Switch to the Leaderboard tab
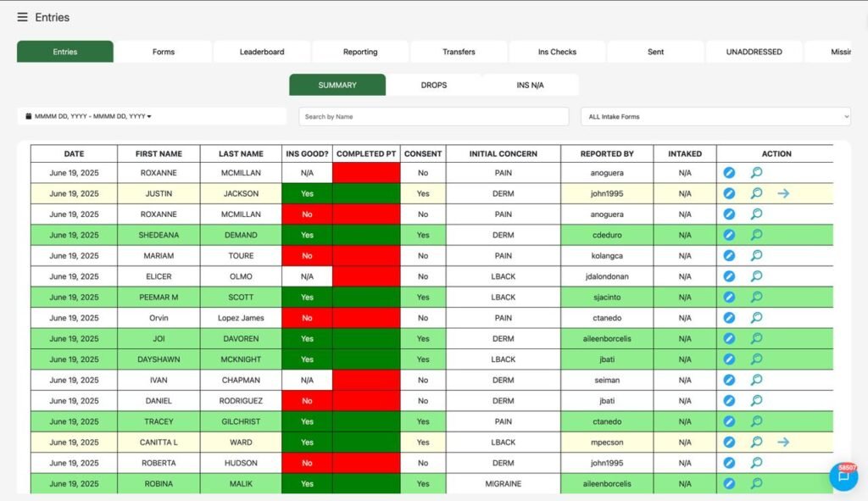Image resolution: width=868 pixels, height=501 pixels. (x=262, y=52)
